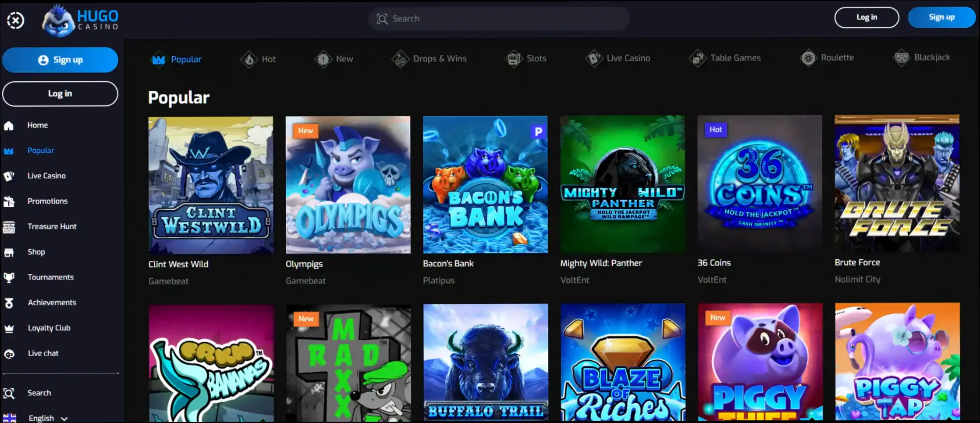Screen dimensions: 980x423
Task: Click the Achievements medal icon
Action: [9, 303]
